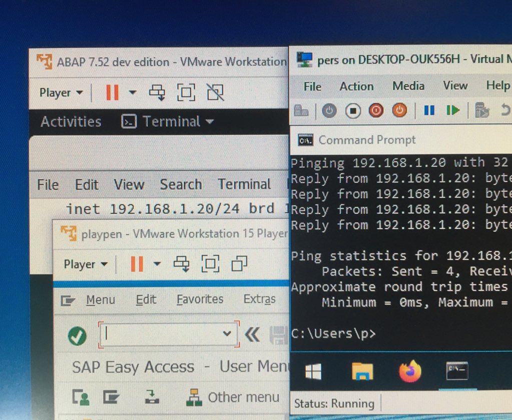Click C:\Users\p> prompt line

(333, 333)
